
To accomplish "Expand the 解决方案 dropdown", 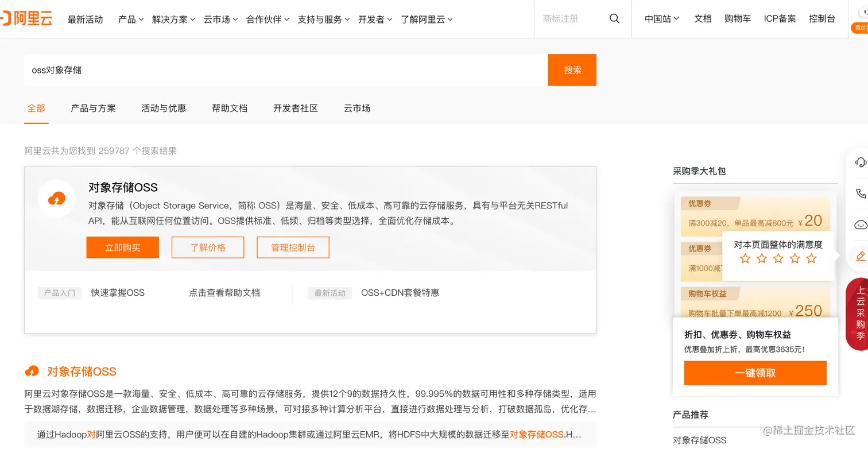I will pos(173,19).
